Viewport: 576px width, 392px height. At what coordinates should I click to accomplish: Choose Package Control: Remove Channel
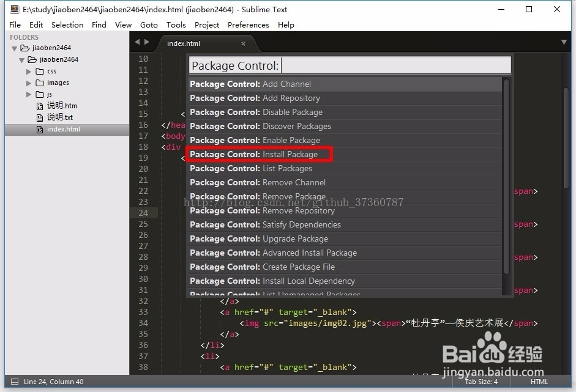[x=345, y=182]
